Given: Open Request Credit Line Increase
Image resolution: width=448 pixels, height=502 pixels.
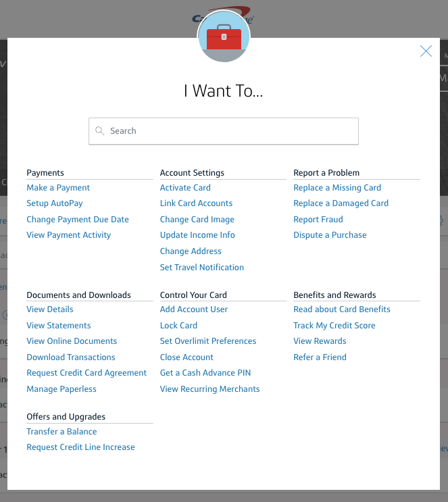Looking at the screenshot, I should click(80, 447).
